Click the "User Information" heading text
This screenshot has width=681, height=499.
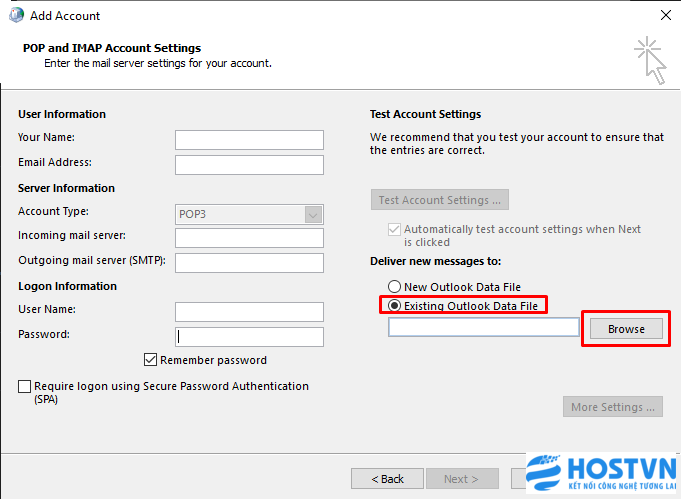click(62, 114)
